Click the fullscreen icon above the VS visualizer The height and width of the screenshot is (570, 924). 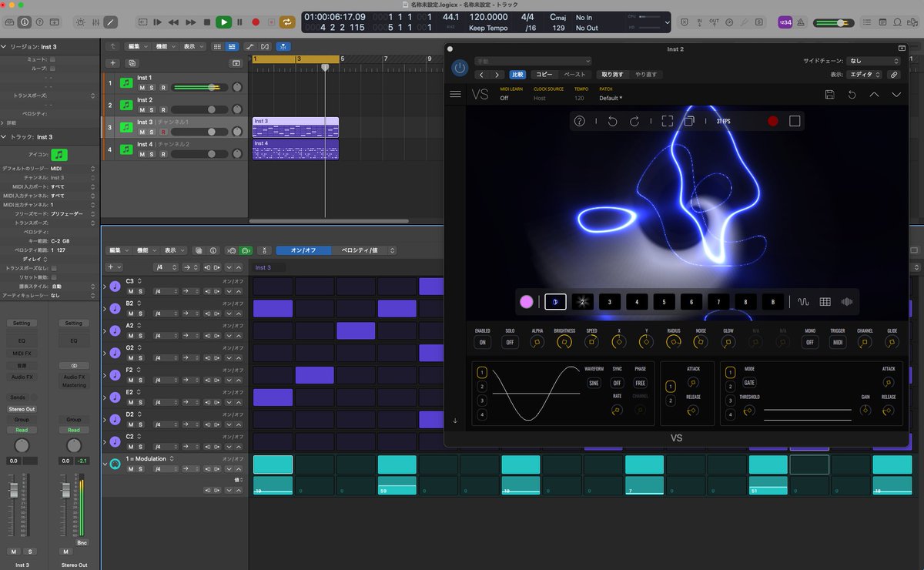pos(667,121)
